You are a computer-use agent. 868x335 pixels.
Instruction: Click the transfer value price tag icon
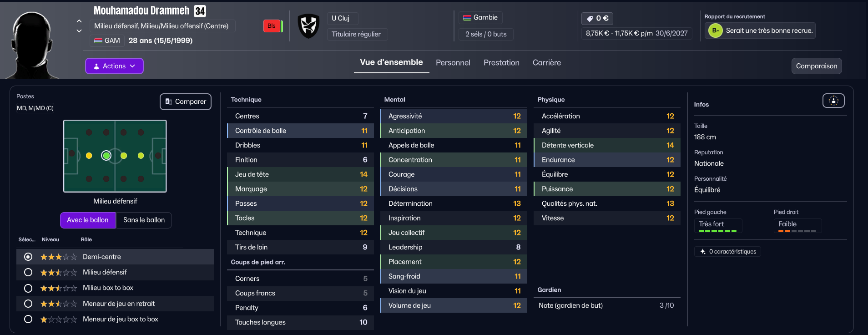[590, 19]
